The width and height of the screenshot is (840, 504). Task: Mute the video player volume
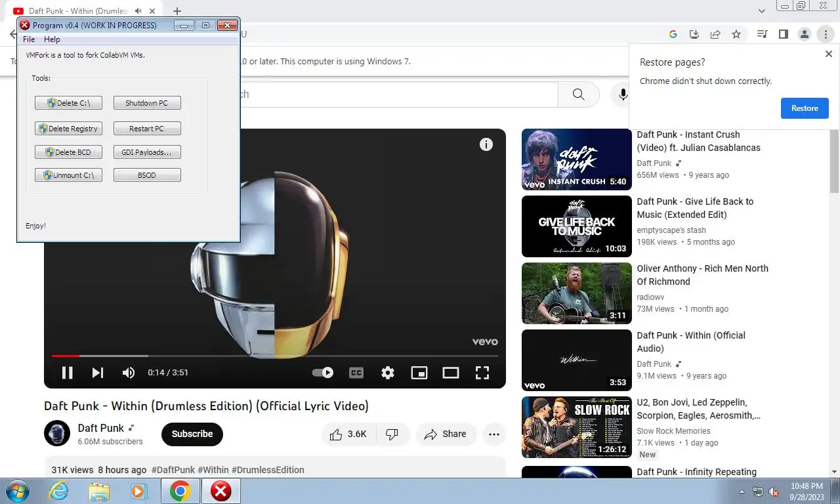(x=129, y=373)
